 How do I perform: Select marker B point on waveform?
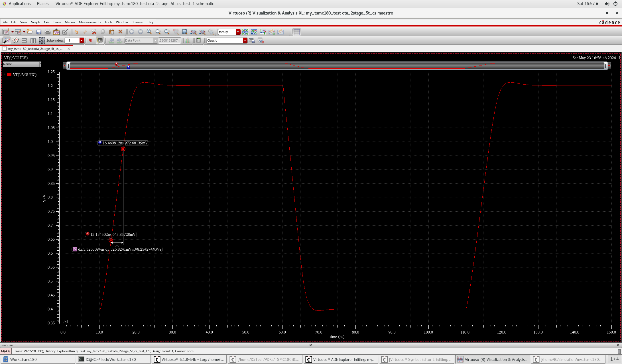tap(123, 149)
